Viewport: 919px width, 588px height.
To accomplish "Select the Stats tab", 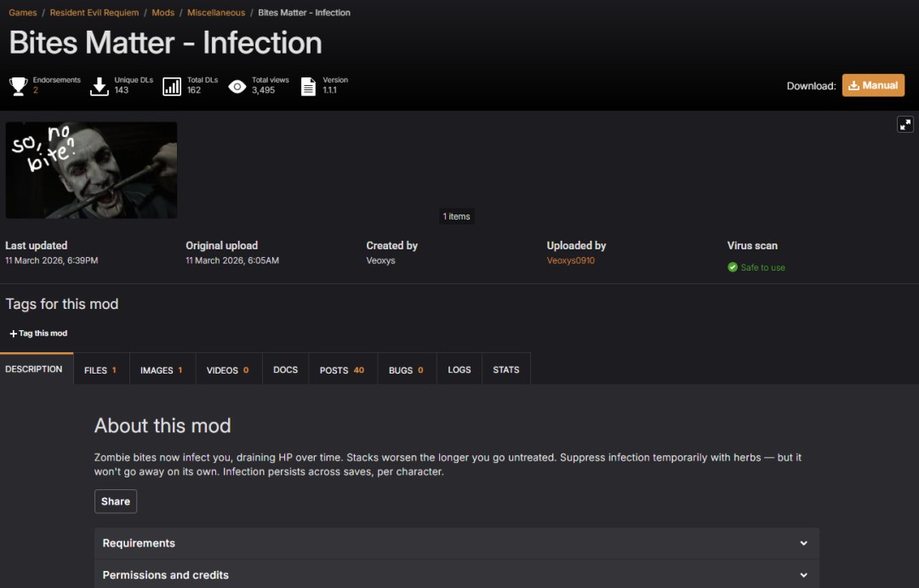I will point(505,370).
